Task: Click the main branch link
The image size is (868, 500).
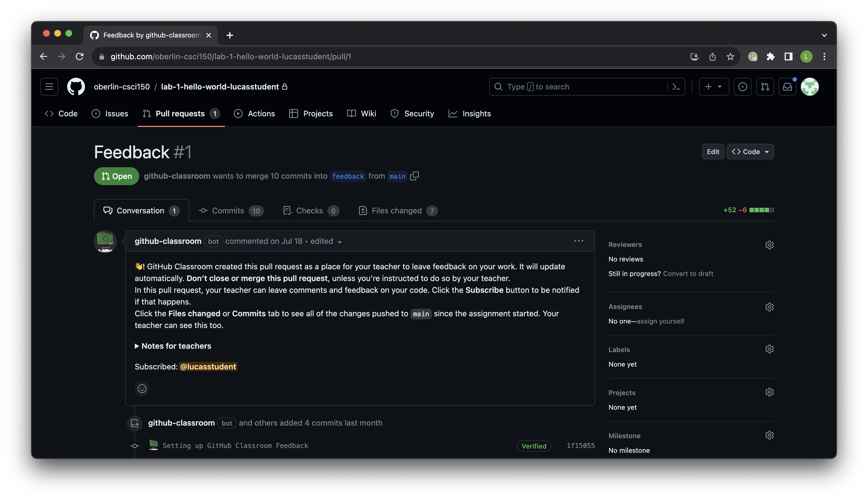Action: (397, 176)
